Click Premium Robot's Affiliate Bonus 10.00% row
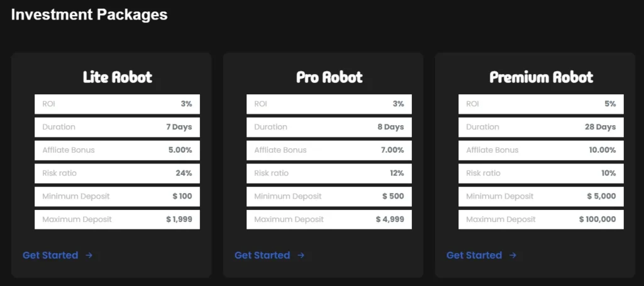Screen dimensions: 644x286 541,150
